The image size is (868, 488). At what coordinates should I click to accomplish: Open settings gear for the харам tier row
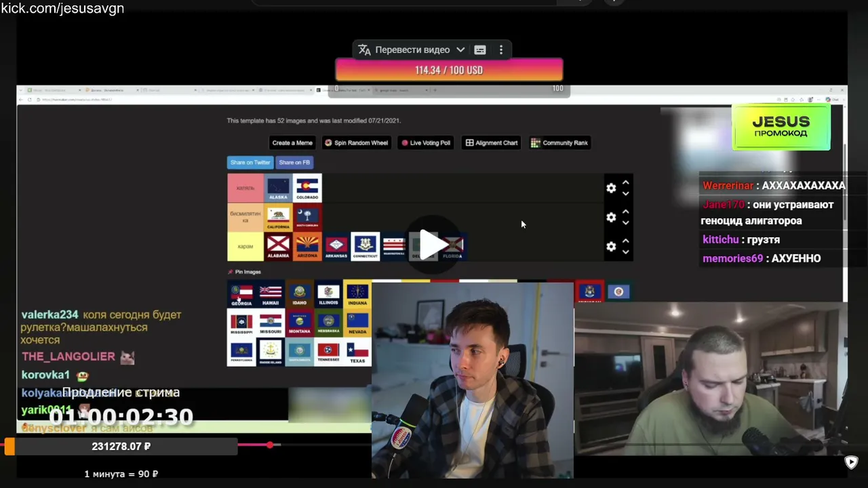(x=611, y=247)
